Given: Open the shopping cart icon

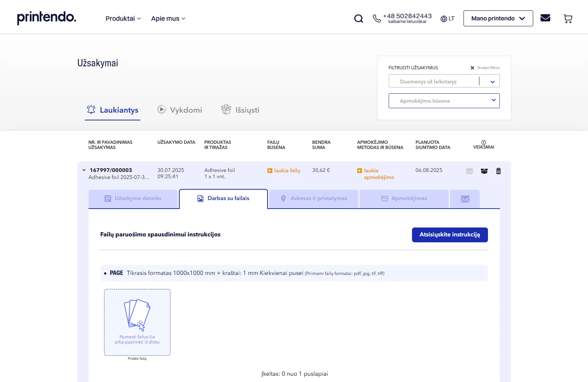Looking at the screenshot, I should pos(568,19).
